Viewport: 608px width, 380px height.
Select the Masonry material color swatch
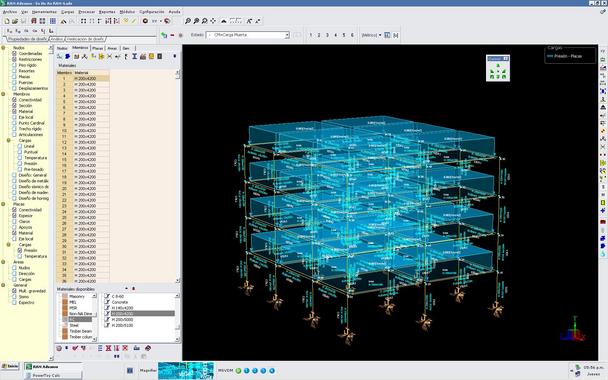click(x=65, y=296)
